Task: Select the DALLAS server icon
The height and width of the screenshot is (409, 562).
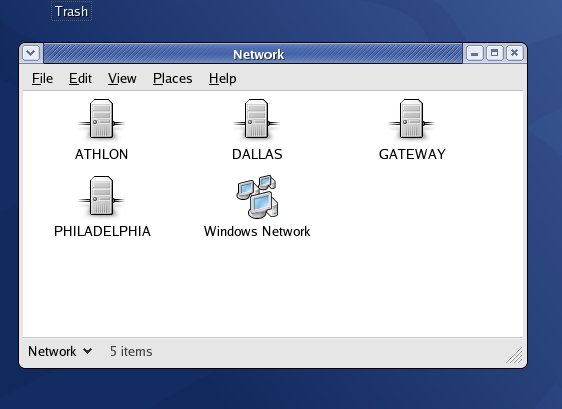Action: tap(256, 119)
